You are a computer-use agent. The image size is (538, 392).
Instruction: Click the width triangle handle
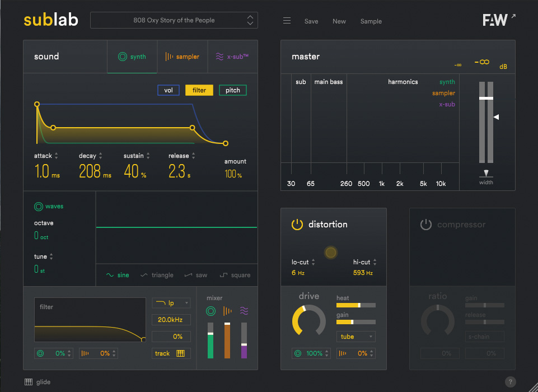coord(486,172)
